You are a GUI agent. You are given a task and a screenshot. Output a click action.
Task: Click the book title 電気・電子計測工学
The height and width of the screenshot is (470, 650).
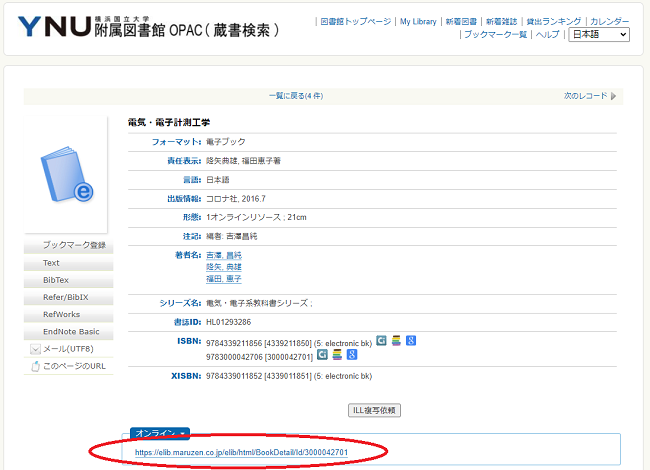[x=169, y=123]
